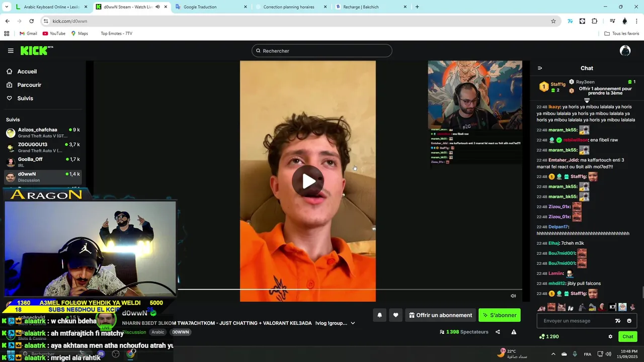Click the Kick logo
This screenshot has height=362, width=644.
pyautogui.click(x=36, y=50)
